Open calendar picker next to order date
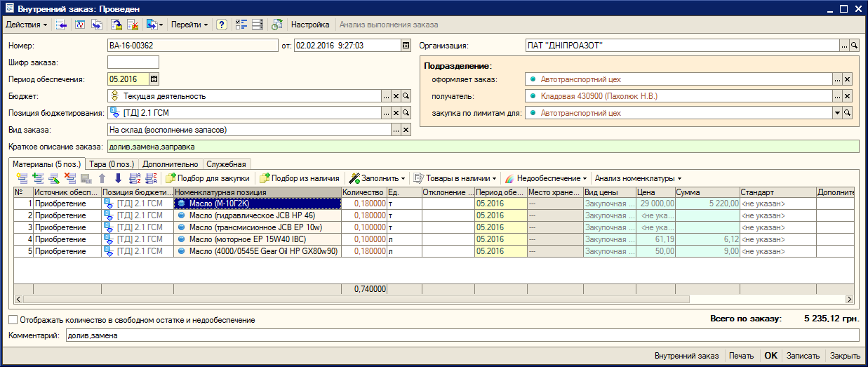The width and height of the screenshot is (868, 367). tap(406, 46)
